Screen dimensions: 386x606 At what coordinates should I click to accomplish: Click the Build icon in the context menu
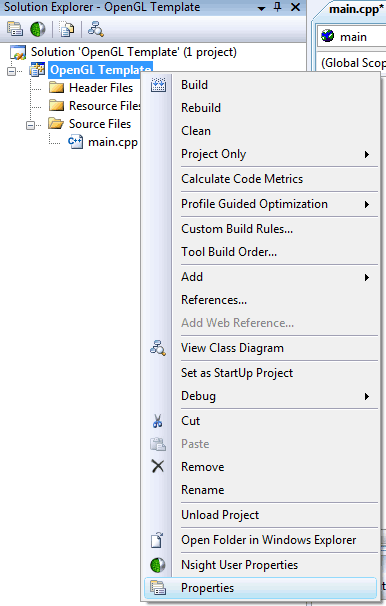click(x=158, y=85)
